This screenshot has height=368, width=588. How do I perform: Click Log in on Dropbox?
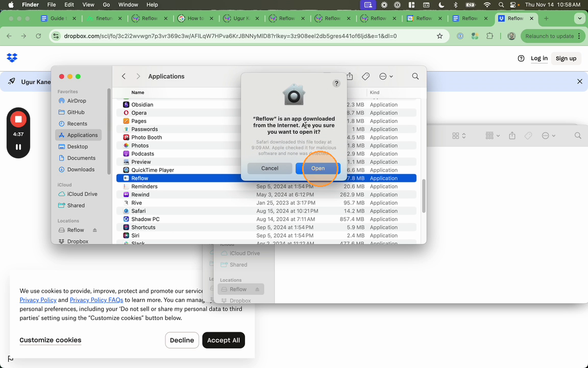pos(539,58)
